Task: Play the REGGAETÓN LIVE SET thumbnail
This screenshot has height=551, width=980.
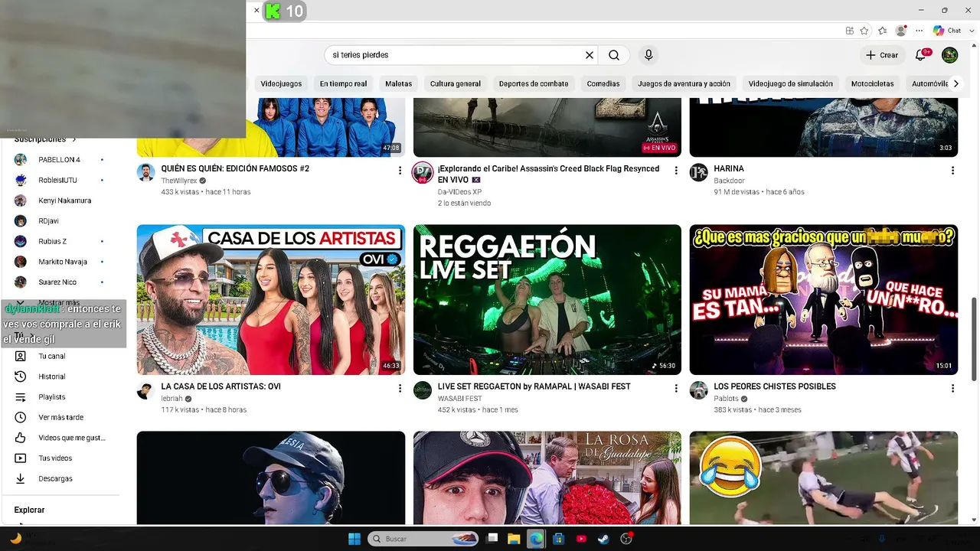Action: tap(547, 299)
